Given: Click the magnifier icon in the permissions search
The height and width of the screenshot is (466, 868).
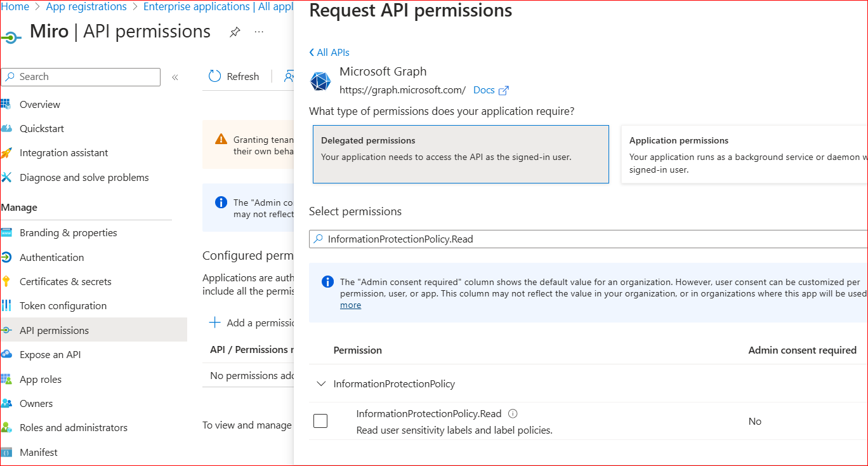Looking at the screenshot, I should pyautogui.click(x=319, y=239).
